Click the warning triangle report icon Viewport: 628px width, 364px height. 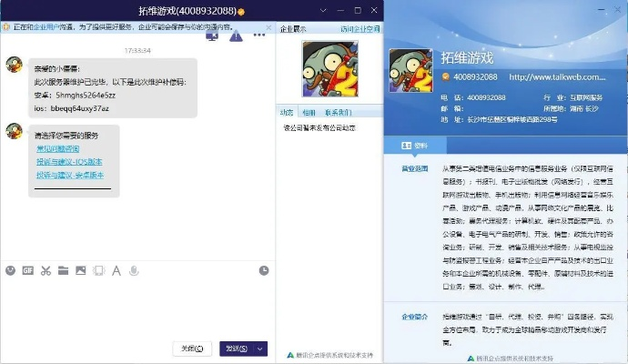click(236, 36)
